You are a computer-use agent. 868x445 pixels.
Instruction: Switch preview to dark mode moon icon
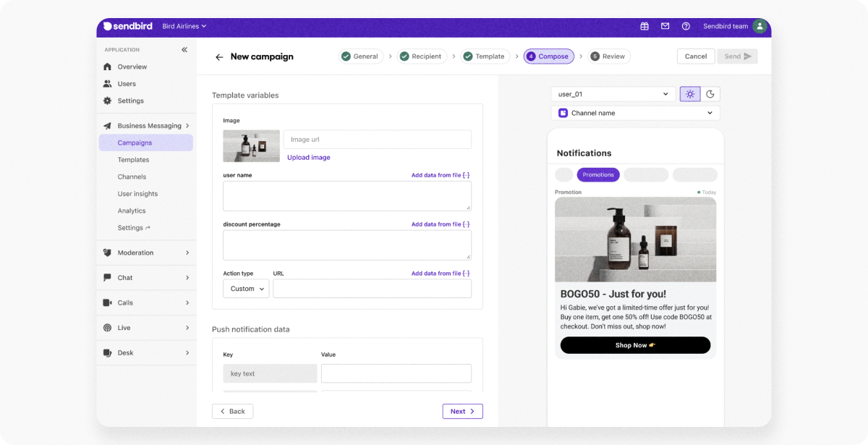click(710, 94)
